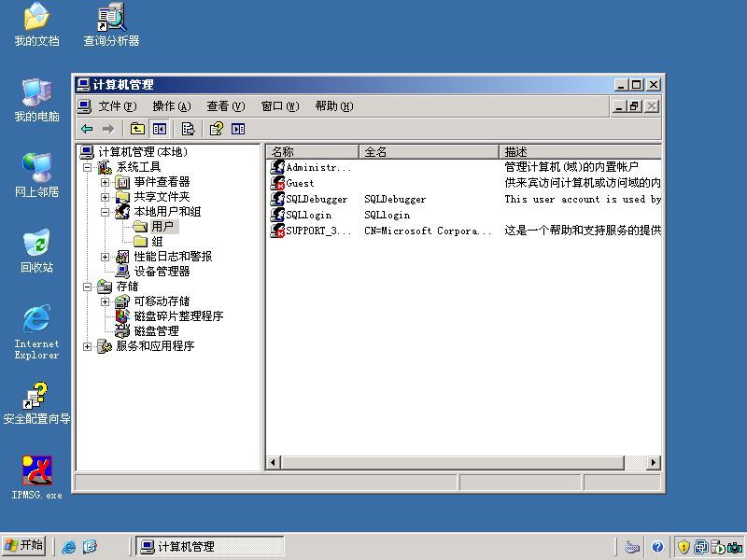Screen dimensions: 747x560
Task: Expand the 性能日志和警报 tree node
Action: (x=105, y=258)
